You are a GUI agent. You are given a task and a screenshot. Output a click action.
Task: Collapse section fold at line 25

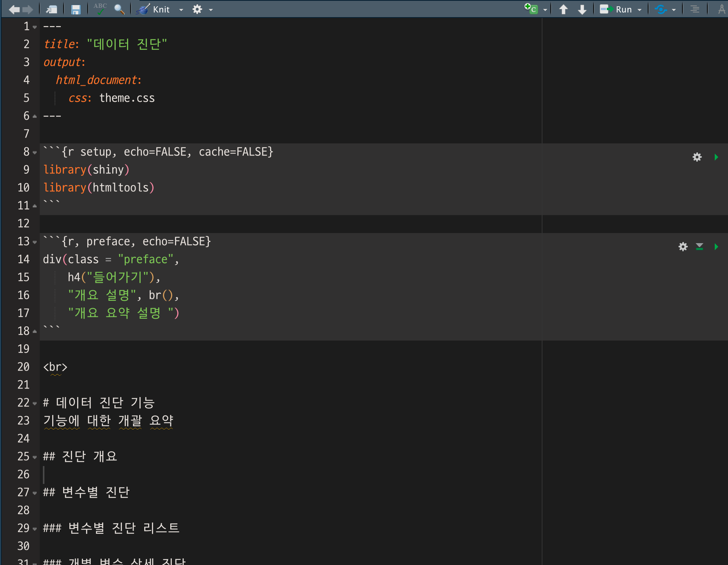[x=35, y=457]
